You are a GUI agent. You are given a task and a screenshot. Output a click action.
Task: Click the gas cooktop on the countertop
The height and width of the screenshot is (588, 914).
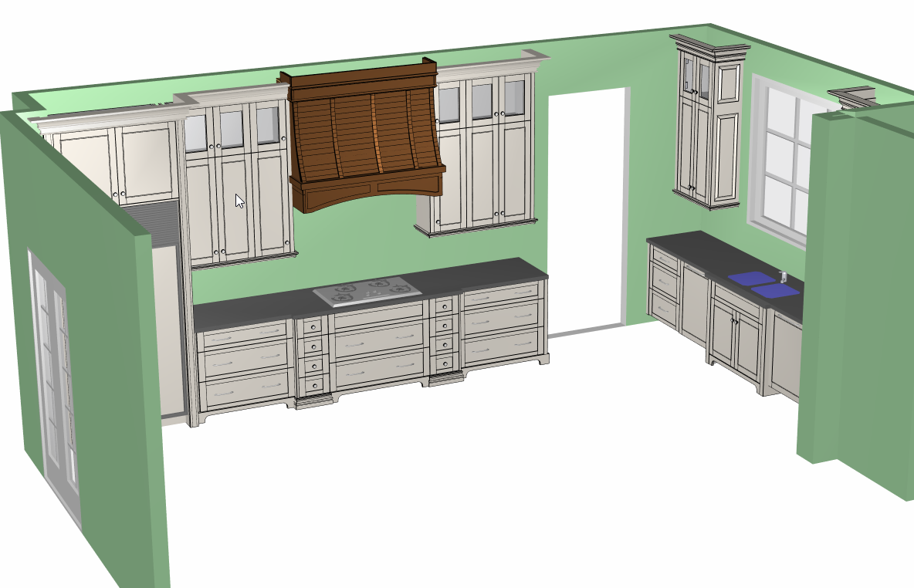[367, 292]
